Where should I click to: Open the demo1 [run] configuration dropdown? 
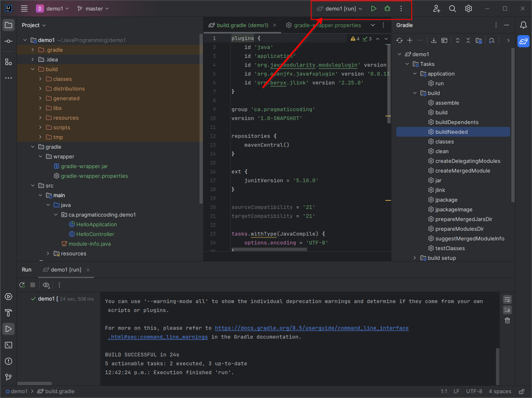click(x=339, y=8)
